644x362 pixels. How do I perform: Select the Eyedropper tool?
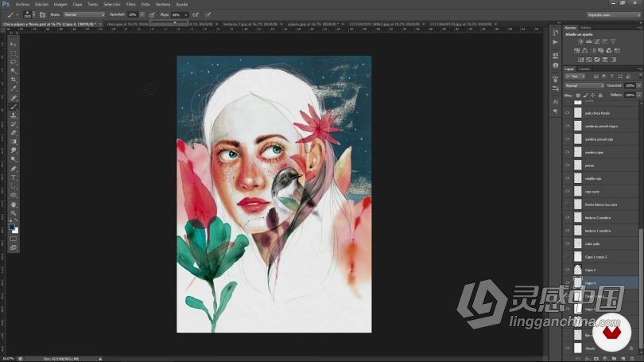(x=14, y=88)
